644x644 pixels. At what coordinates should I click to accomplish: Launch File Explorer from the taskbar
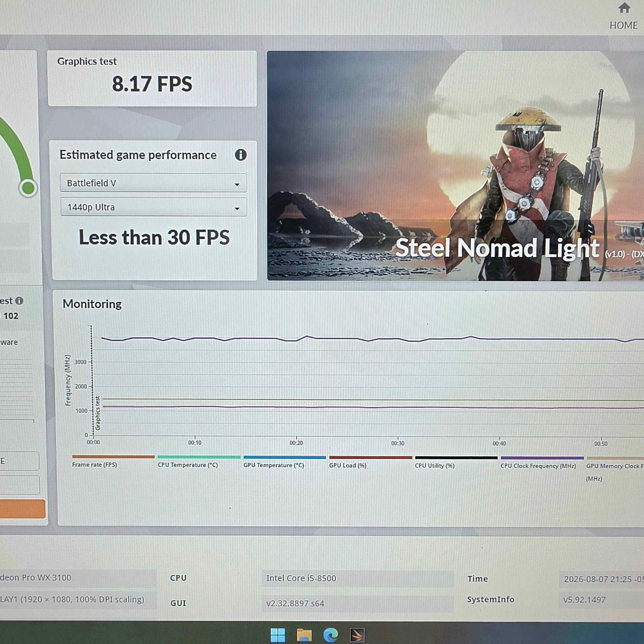304,635
